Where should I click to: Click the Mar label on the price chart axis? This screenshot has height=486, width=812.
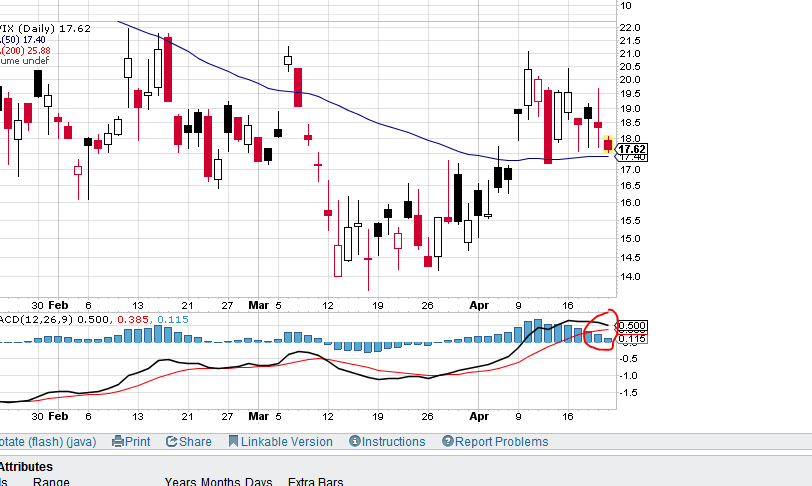(258, 305)
